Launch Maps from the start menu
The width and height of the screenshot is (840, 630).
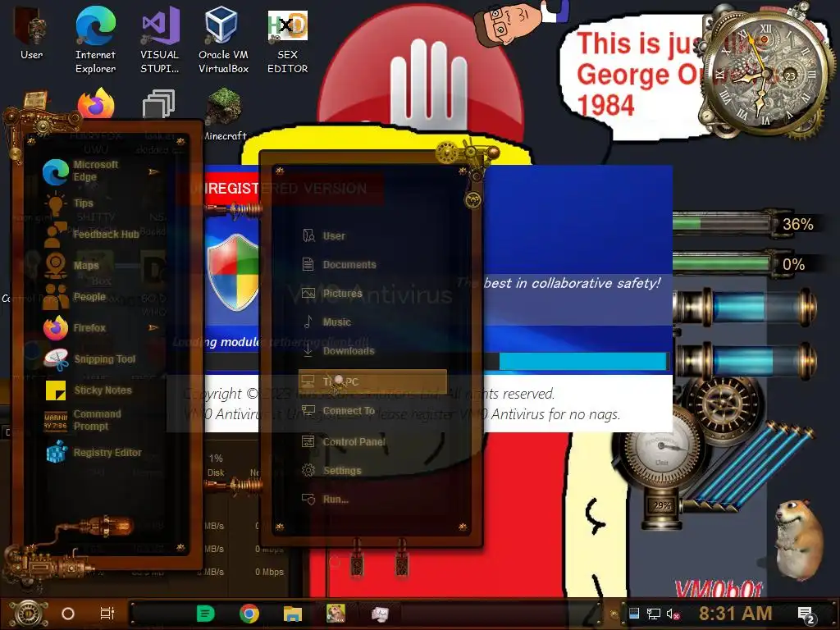coord(72,265)
